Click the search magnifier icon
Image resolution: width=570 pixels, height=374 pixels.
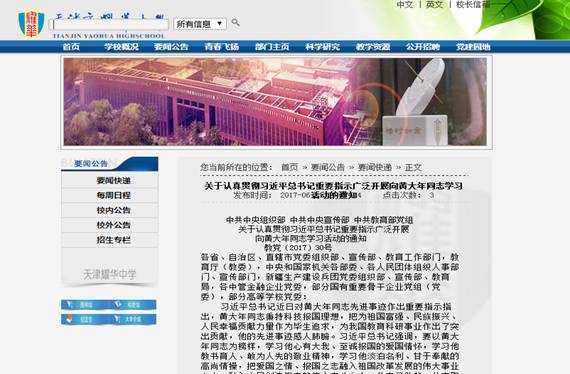coord(236,23)
